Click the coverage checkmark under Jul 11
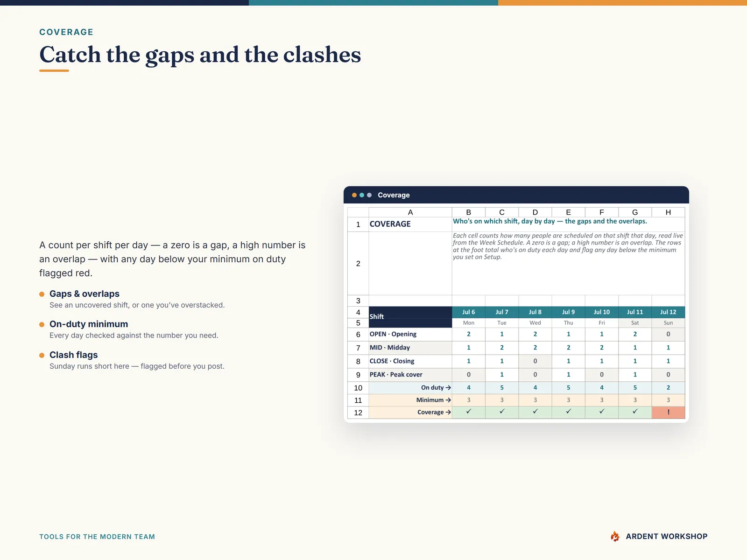 click(635, 412)
